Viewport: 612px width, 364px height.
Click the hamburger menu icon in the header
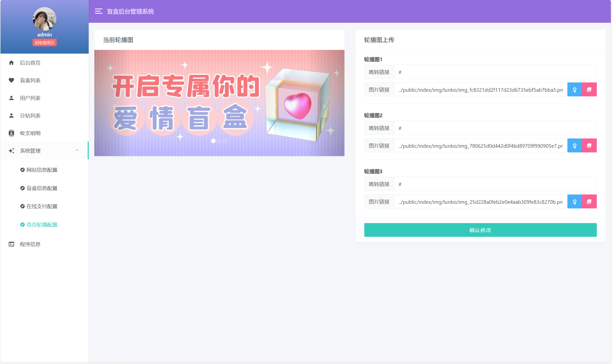(98, 11)
